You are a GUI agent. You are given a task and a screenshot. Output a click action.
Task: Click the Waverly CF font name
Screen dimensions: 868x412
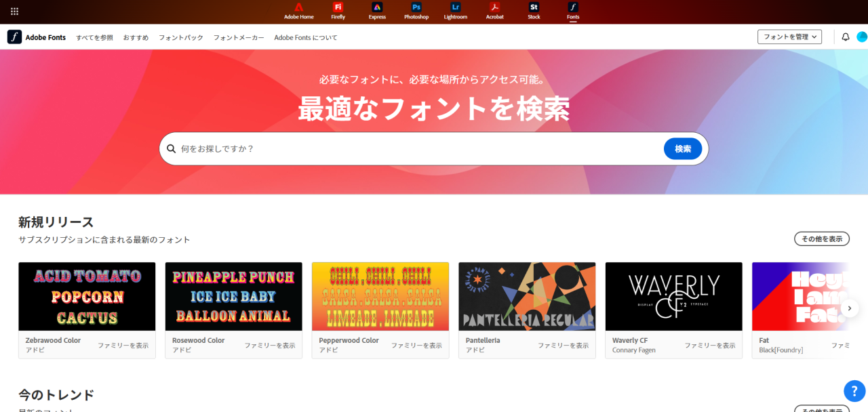click(x=630, y=340)
